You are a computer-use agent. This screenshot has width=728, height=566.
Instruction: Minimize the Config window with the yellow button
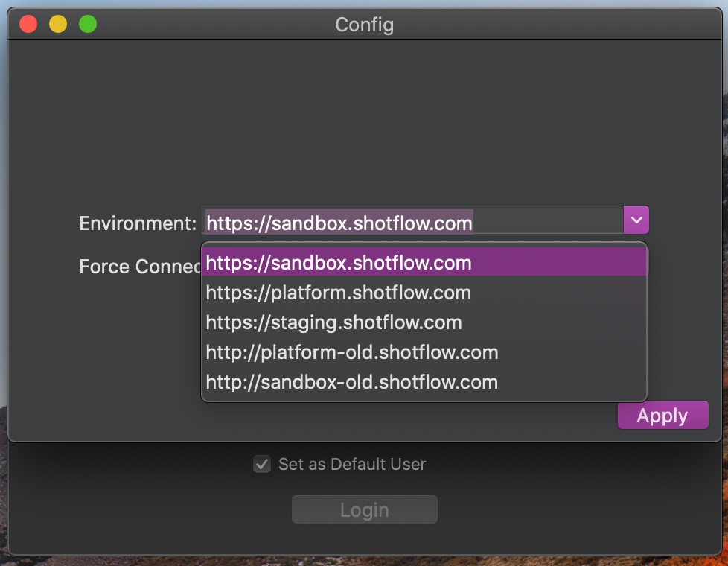(x=58, y=24)
